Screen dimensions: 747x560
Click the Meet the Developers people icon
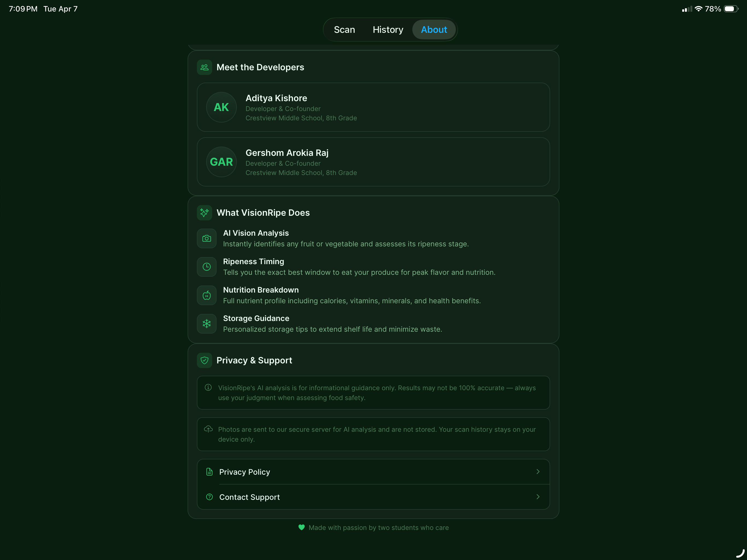[x=204, y=67]
